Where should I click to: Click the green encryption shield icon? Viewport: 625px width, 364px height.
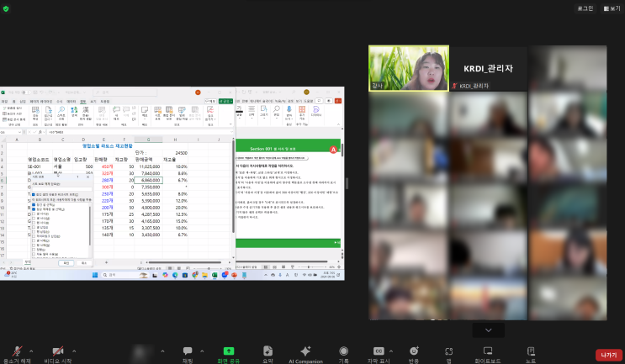tap(7, 8)
